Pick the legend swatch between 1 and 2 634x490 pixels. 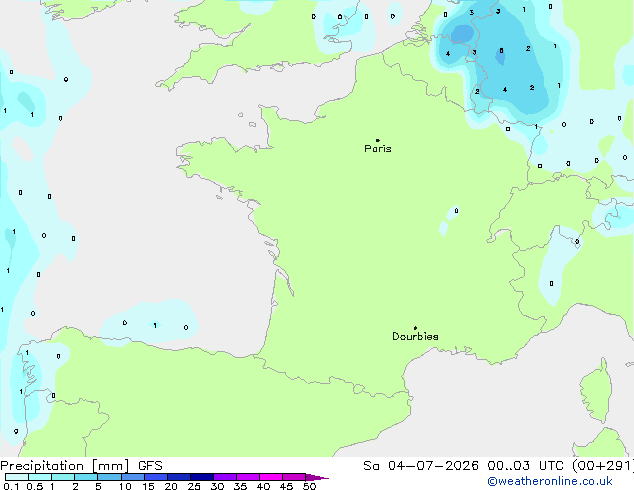click(63, 477)
